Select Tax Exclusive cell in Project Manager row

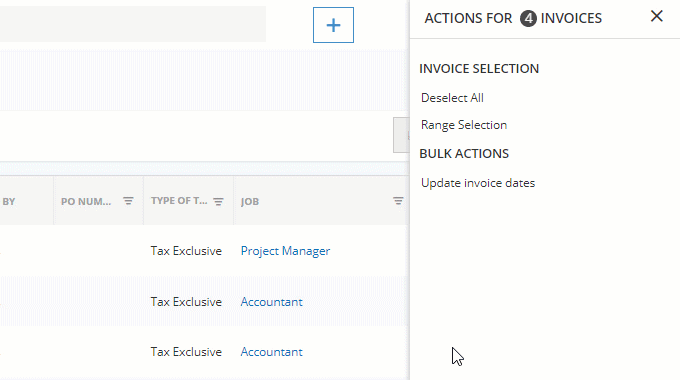click(186, 251)
